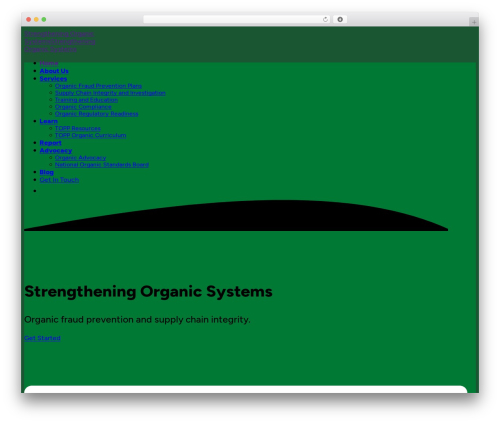Open TOPP Organic Curriculum link
Screen dimensions: 500x423
[91, 135]
